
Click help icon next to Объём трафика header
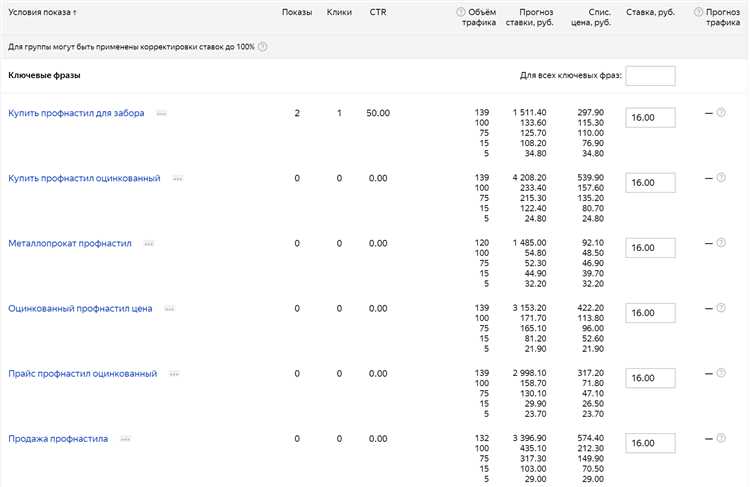[x=461, y=12]
